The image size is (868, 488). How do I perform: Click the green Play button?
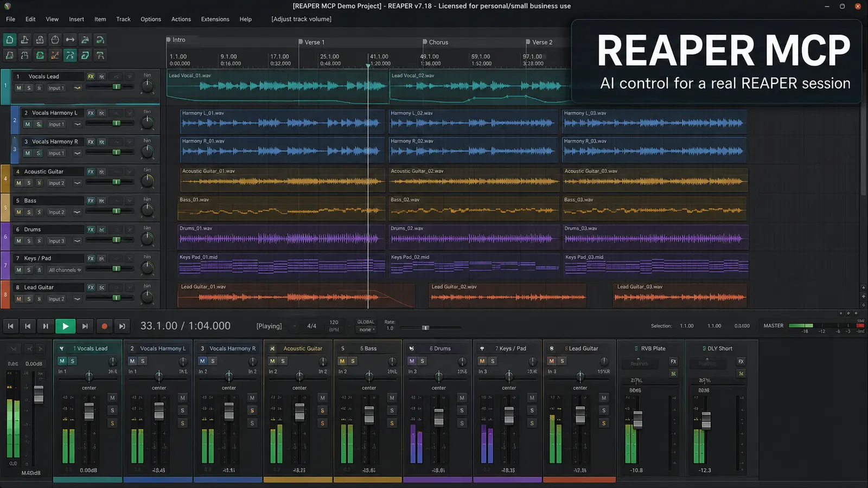65,326
